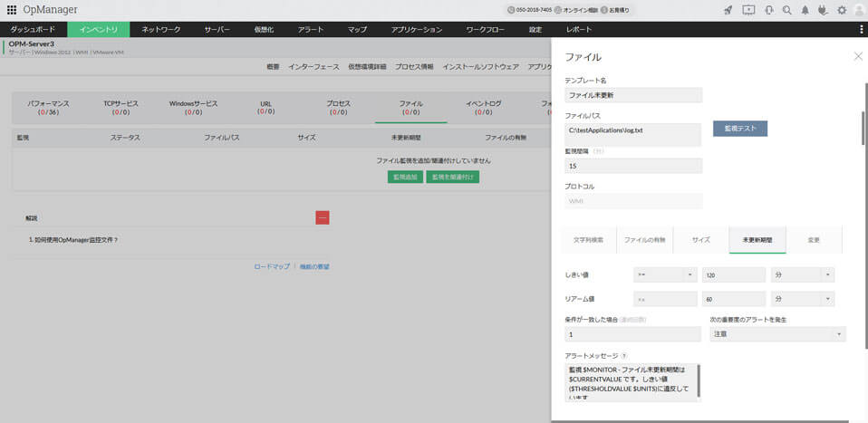Edit the ファイルパス field
This screenshot has height=423, width=868.
pyautogui.click(x=633, y=135)
